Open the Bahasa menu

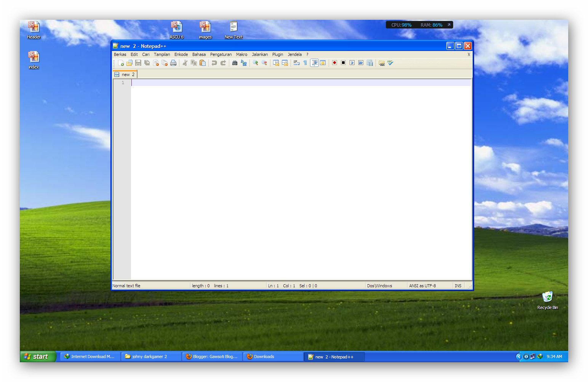point(199,54)
